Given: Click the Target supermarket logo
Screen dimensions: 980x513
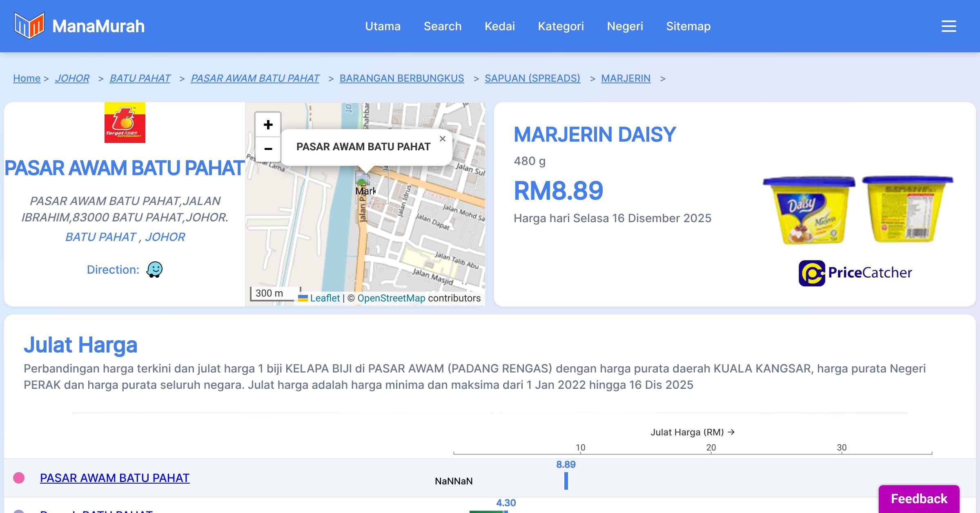Looking at the screenshot, I should tap(125, 123).
